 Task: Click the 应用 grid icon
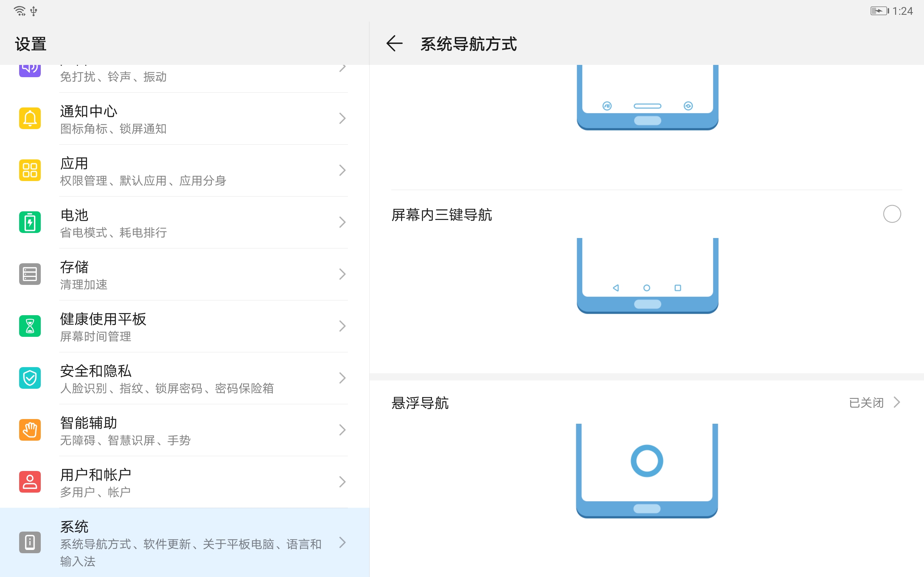click(x=30, y=170)
